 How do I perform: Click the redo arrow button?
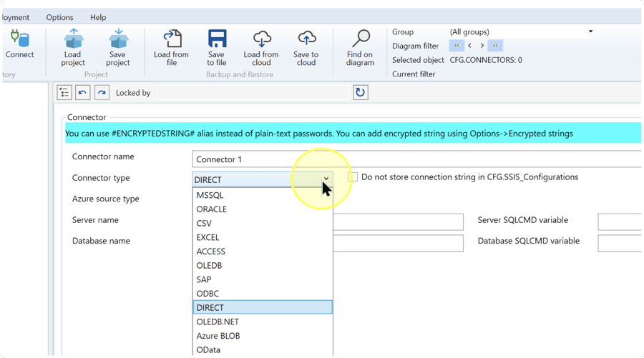pos(102,93)
